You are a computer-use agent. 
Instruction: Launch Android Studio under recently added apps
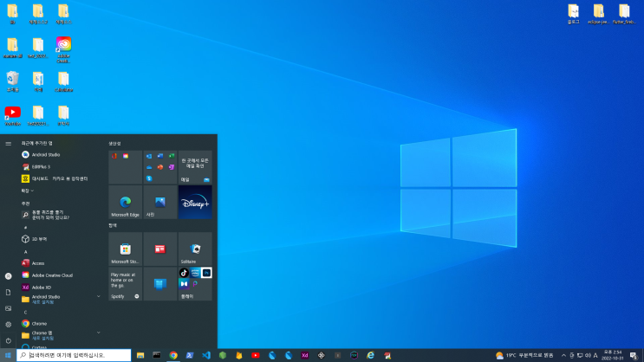(60, 155)
